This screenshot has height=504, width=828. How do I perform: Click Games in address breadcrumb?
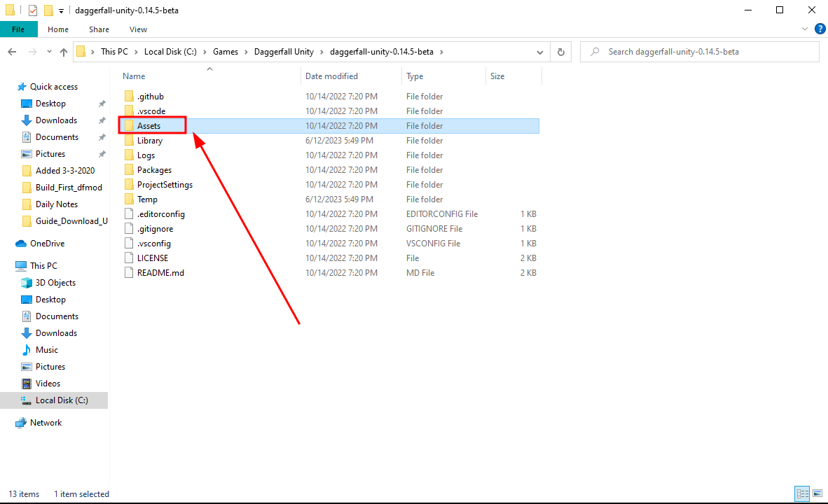click(226, 52)
